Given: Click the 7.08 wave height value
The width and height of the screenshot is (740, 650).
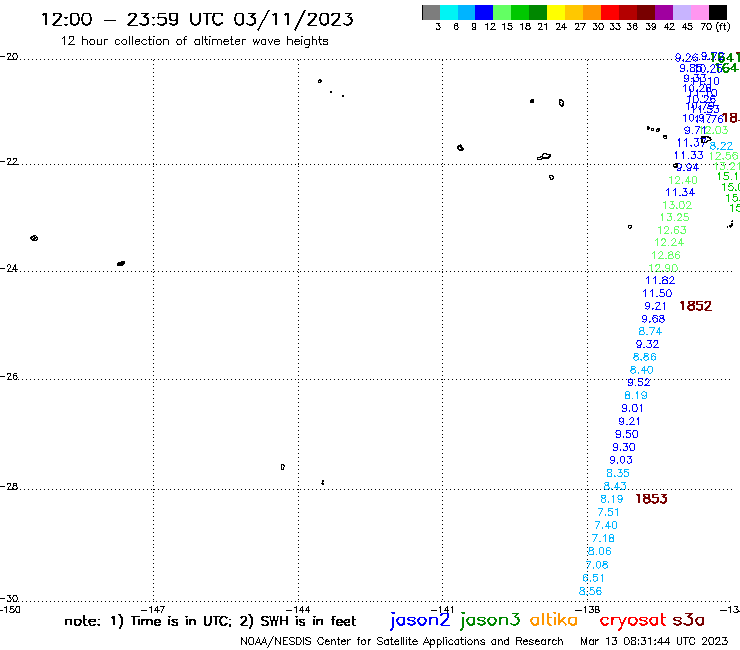Looking at the screenshot, I should coord(597,565).
